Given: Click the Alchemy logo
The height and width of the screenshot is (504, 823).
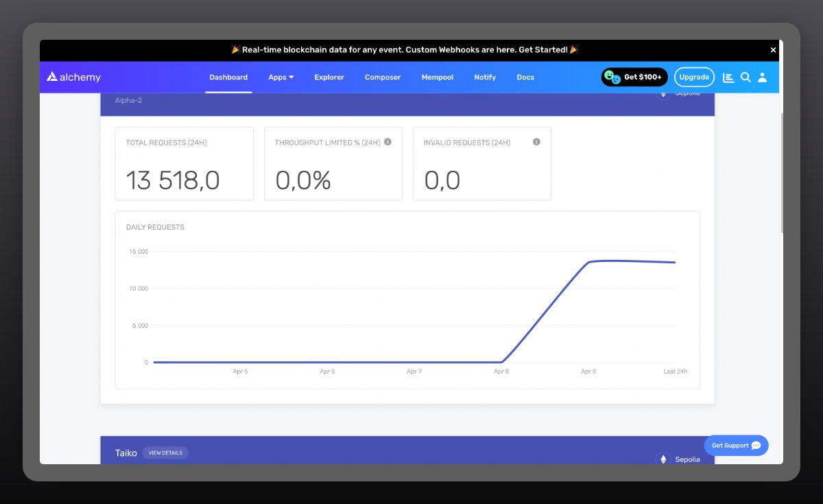Looking at the screenshot, I should [73, 77].
